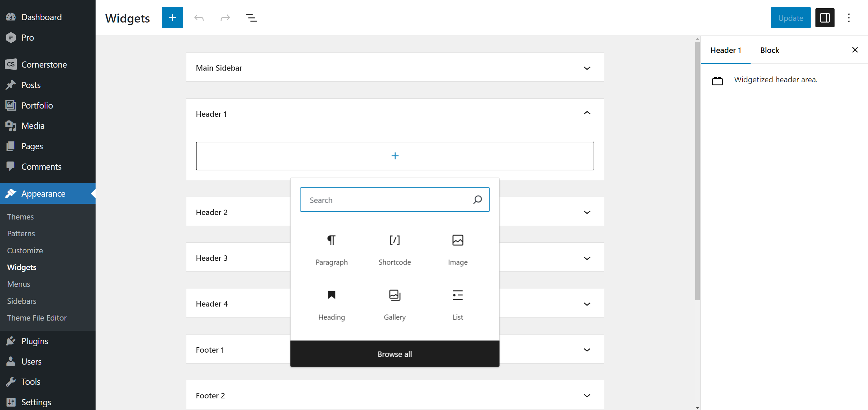Open the document overview list view
868x410 pixels.
(x=252, y=17)
